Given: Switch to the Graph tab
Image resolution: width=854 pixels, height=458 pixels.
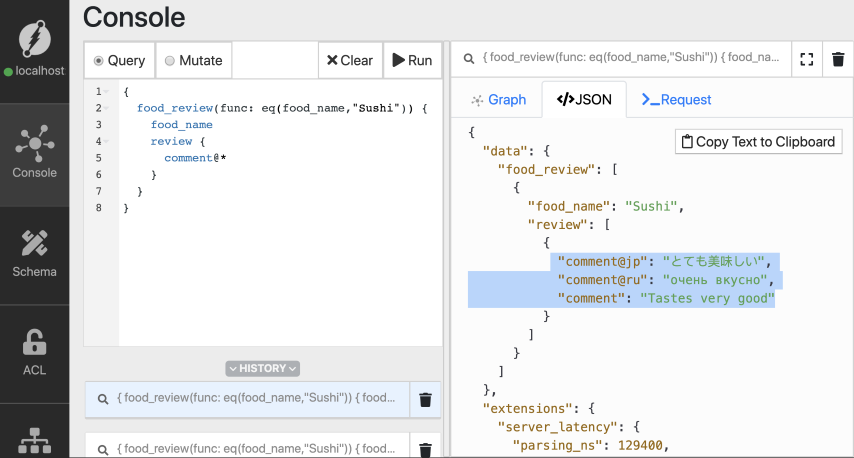Looking at the screenshot, I should [x=498, y=100].
